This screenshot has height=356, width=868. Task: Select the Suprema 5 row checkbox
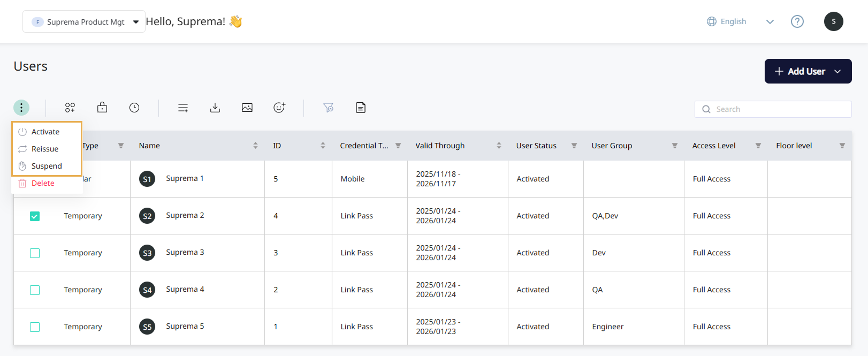(35, 327)
